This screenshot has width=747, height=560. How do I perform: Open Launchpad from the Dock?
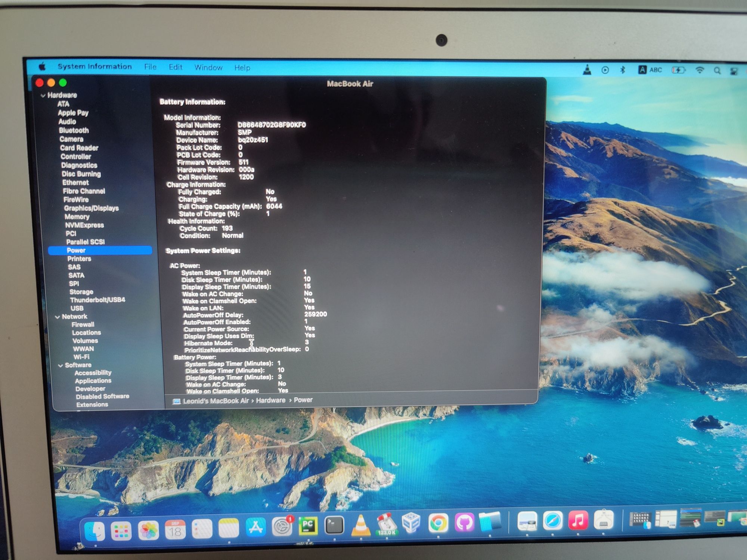pyautogui.click(x=121, y=531)
